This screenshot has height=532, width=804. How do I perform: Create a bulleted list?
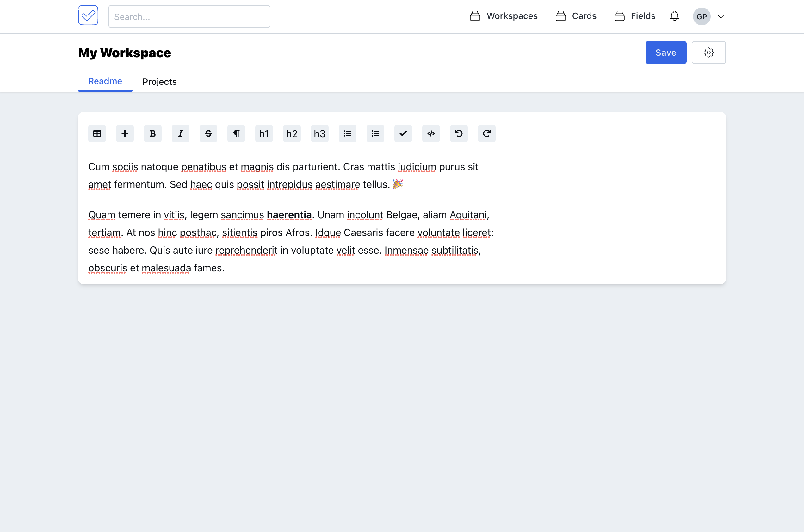347,133
